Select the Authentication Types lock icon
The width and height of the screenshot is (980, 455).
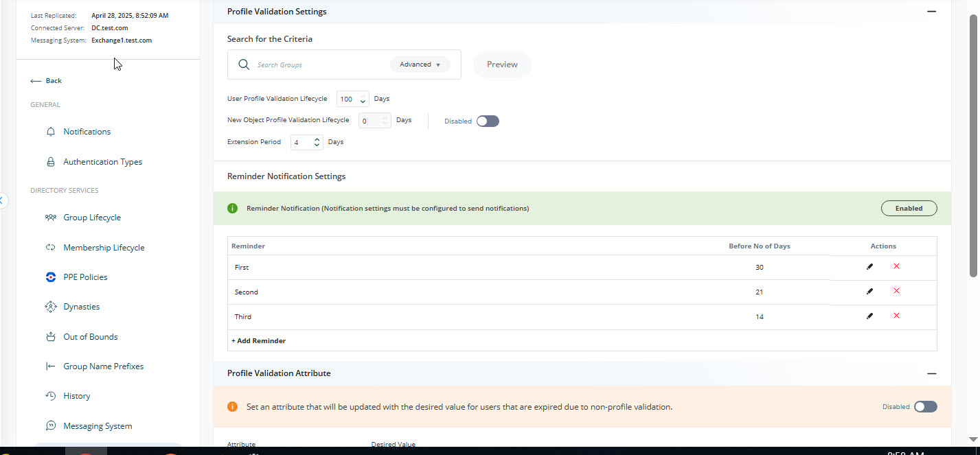point(51,161)
